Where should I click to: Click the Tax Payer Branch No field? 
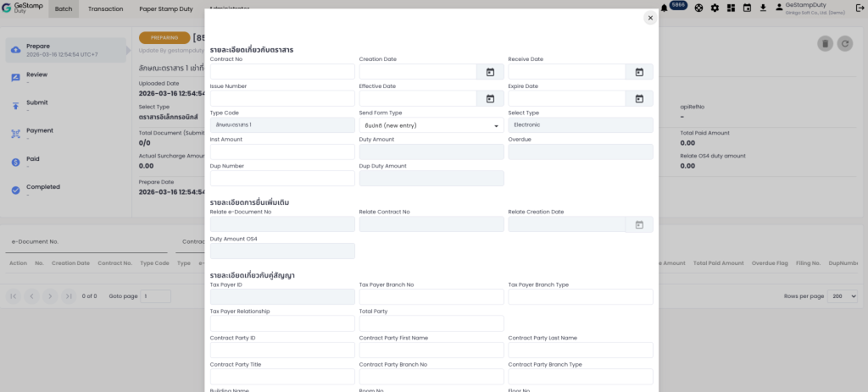click(x=431, y=297)
